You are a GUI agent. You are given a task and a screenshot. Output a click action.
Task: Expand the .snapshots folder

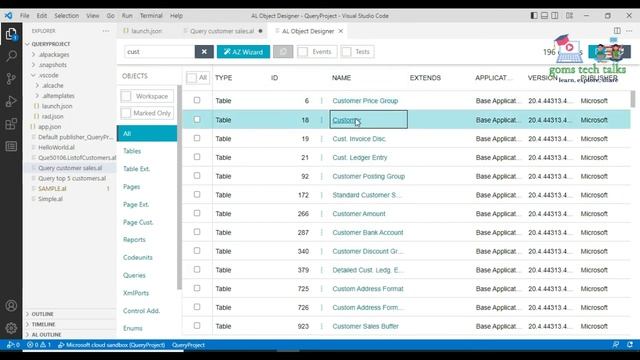[33, 65]
